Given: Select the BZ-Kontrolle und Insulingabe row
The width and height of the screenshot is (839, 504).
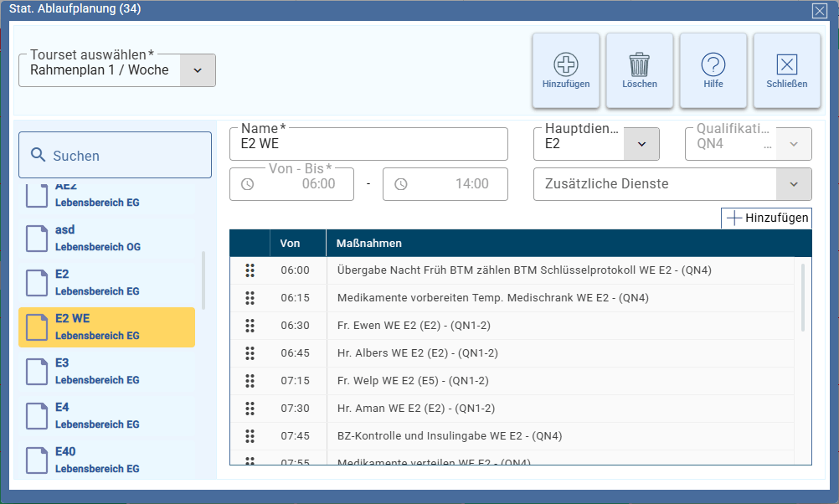Looking at the screenshot, I should point(449,436).
